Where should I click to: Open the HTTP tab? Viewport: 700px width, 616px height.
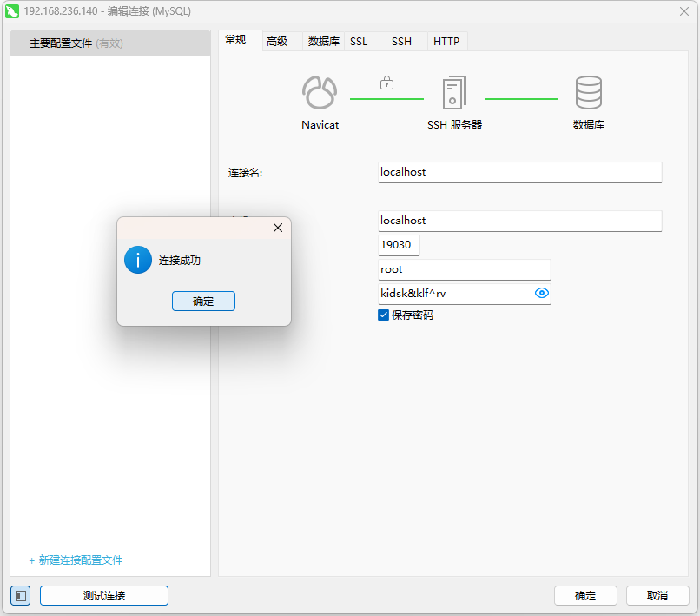pyautogui.click(x=446, y=41)
